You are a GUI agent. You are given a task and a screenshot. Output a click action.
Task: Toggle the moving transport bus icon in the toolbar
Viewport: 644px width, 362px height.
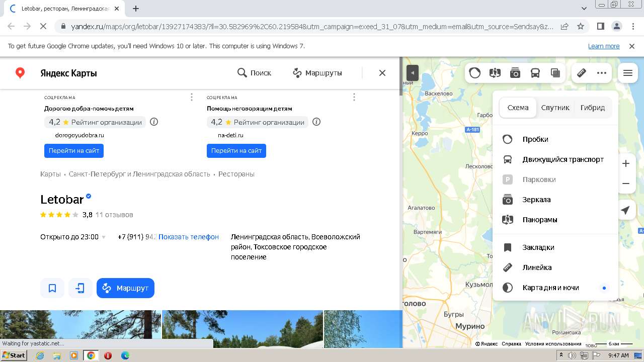535,73
